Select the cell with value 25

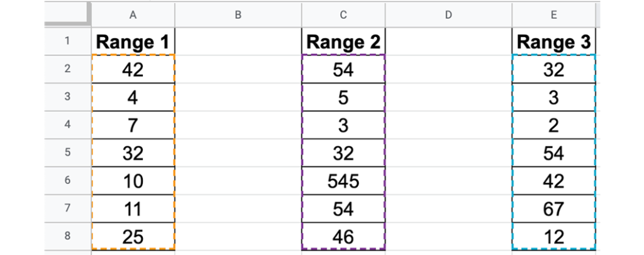click(x=133, y=237)
